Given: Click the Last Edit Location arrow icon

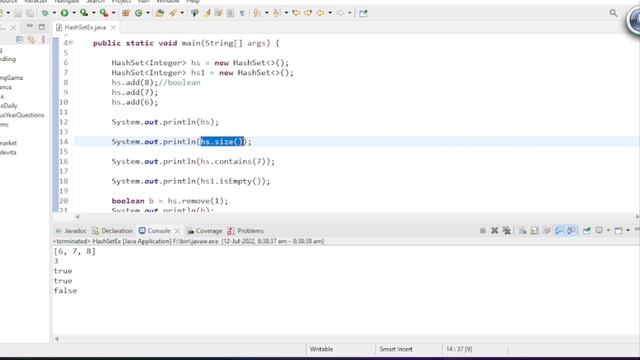Looking at the screenshot, I should [296, 13].
